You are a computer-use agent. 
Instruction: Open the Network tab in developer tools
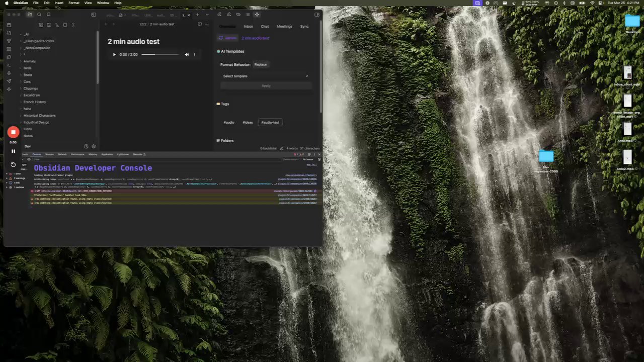62,154
